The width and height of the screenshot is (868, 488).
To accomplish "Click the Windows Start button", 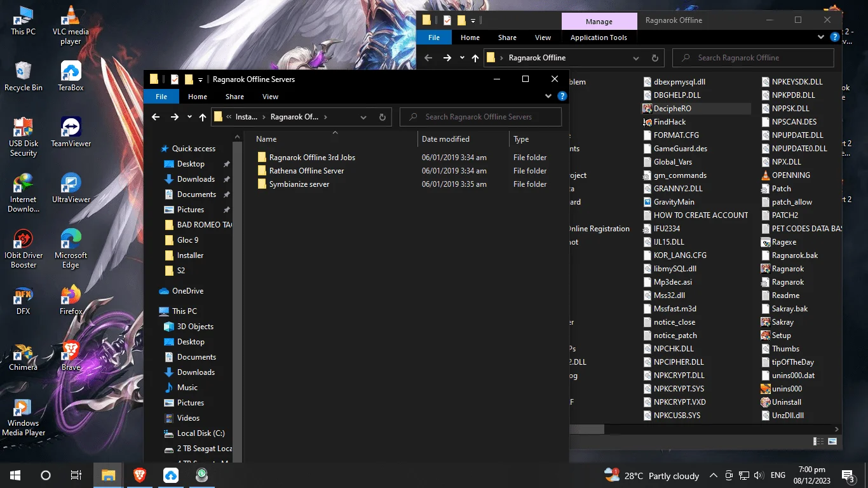I will pyautogui.click(x=15, y=475).
